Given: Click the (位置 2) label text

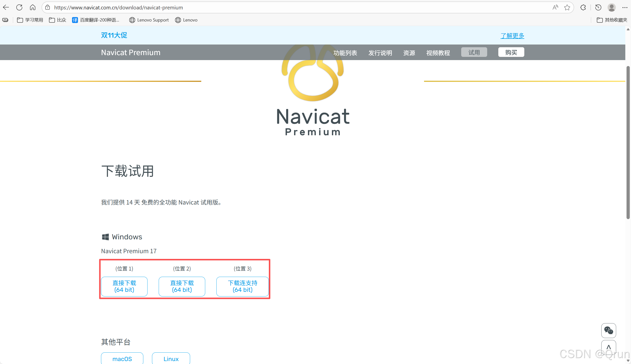Looking at the screenshot, I should pos(182,269).
